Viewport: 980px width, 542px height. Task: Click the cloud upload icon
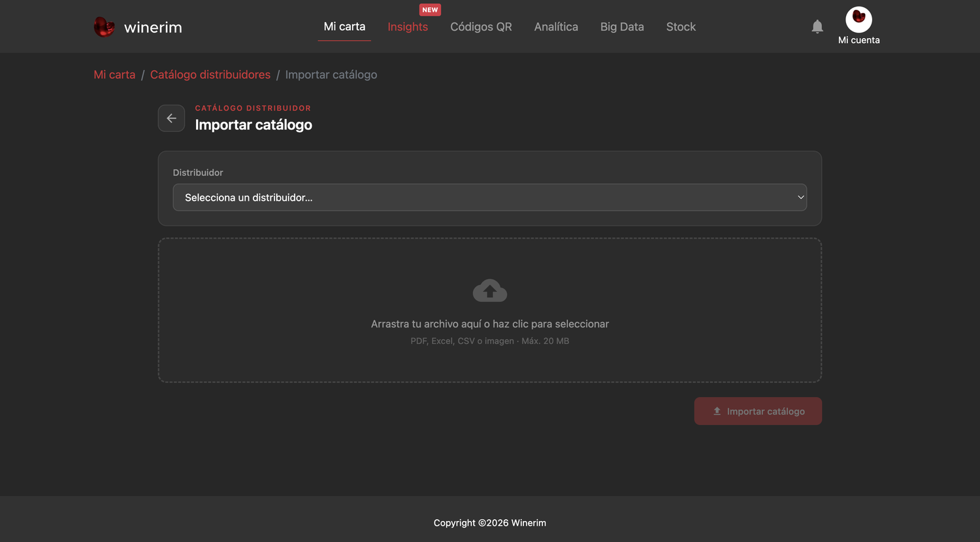coord(490,290)
